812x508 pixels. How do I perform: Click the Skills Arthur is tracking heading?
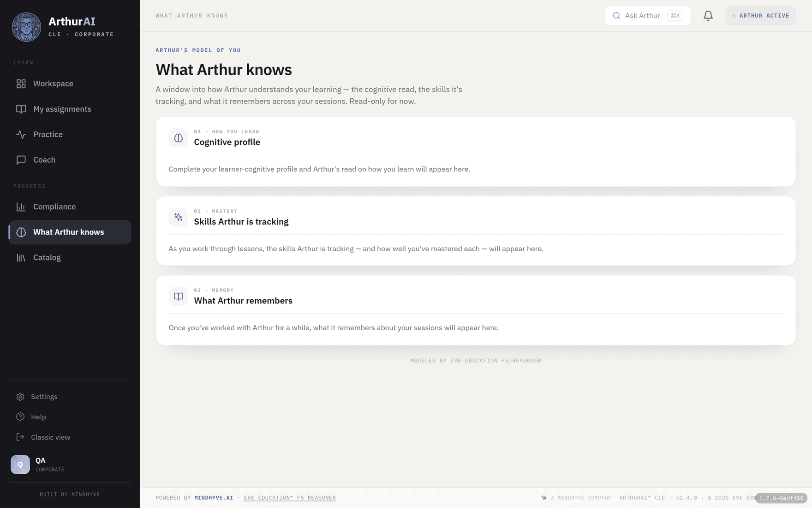(x=241, y=222)
